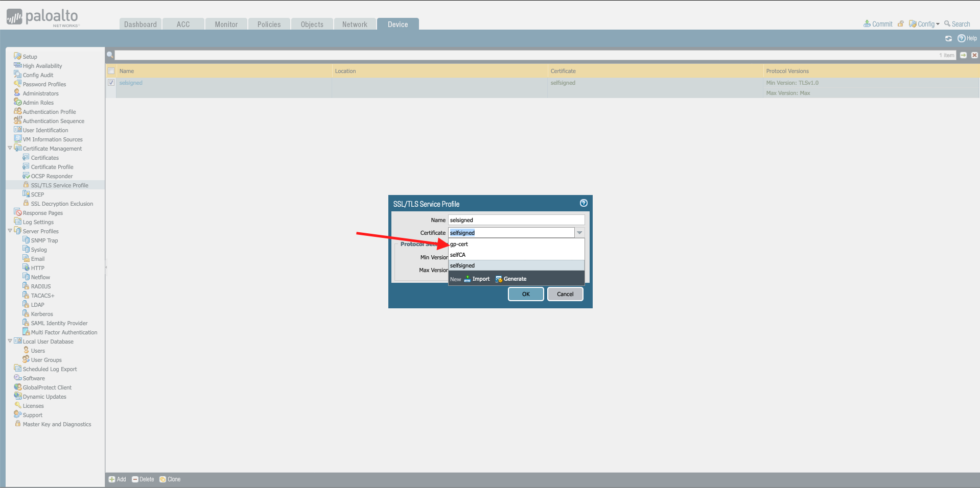Viewport: 980px width, 488px height.
Task: Click the Password Profiles sidebar icon
Action: tap(17, 84)
